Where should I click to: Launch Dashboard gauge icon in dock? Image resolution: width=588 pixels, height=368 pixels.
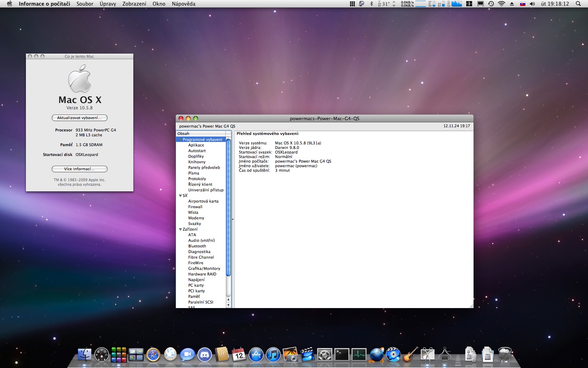pyautogui.click(x=102, y=355)
